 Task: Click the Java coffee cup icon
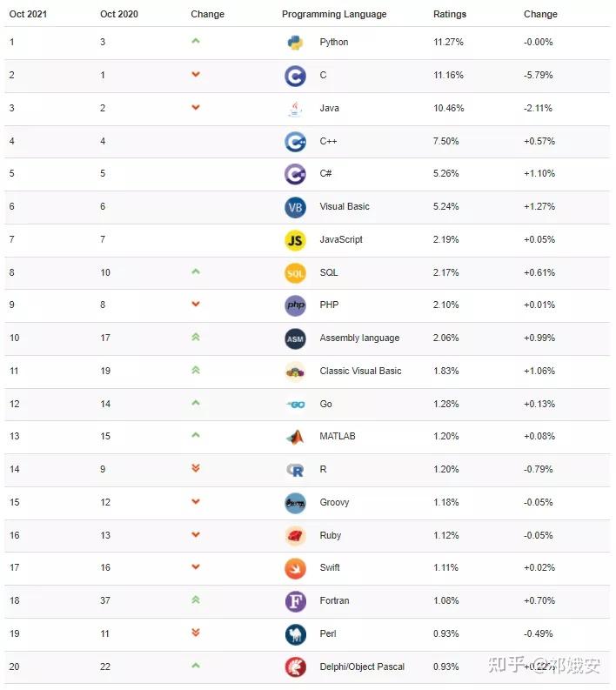pos(295,108)
